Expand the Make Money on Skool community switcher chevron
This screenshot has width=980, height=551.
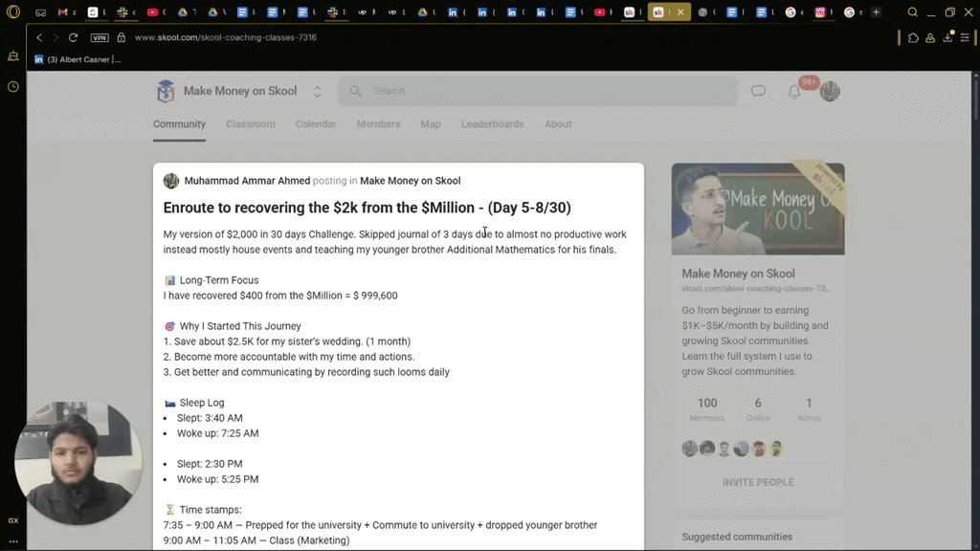(x=316, y=90)
